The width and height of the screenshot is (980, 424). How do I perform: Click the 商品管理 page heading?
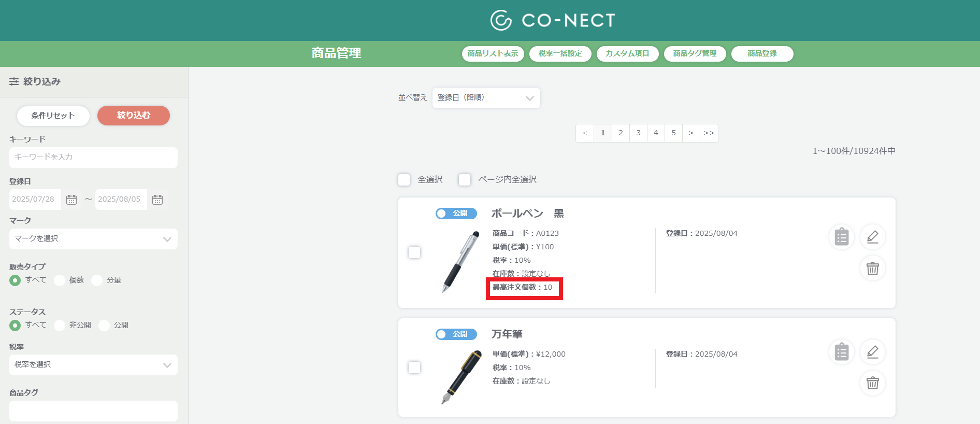(x=337, y=53)
